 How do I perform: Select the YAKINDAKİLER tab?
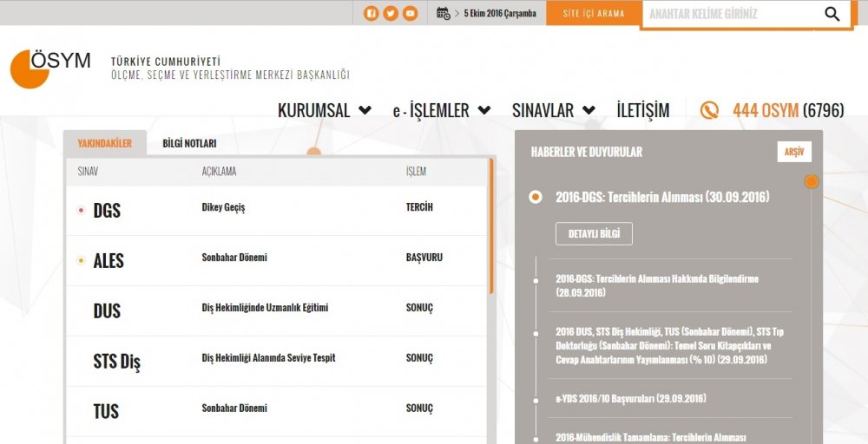[105, 143]
